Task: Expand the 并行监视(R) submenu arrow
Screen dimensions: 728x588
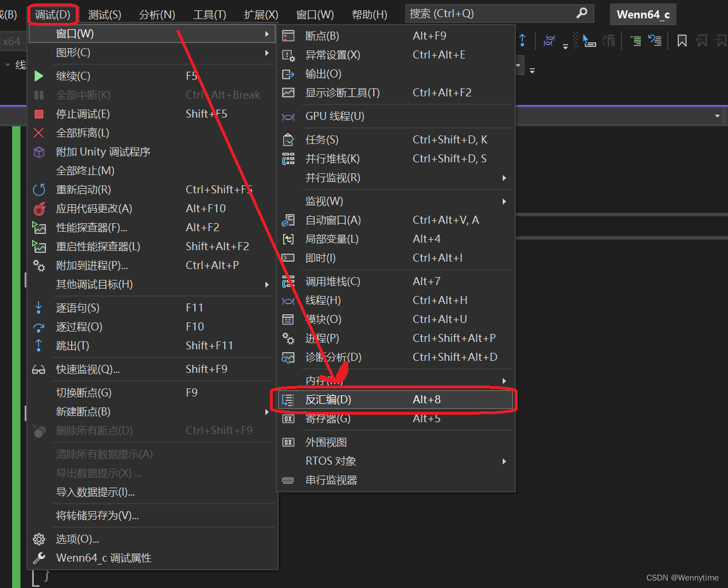Action: [x=504, y=178]
